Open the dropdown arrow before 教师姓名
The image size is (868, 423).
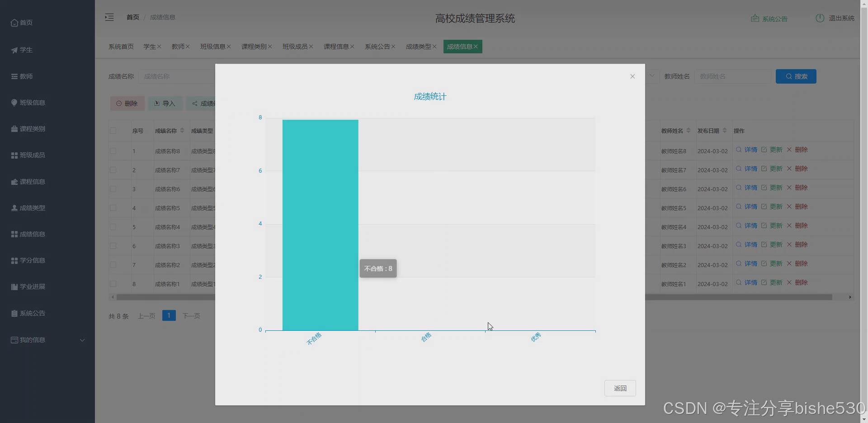(652, 76)
